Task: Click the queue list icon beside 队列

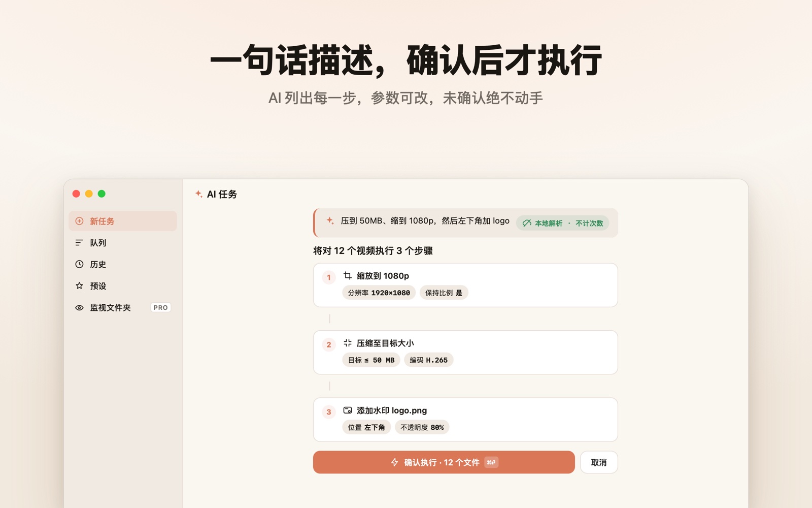Action: pos(79,243)
